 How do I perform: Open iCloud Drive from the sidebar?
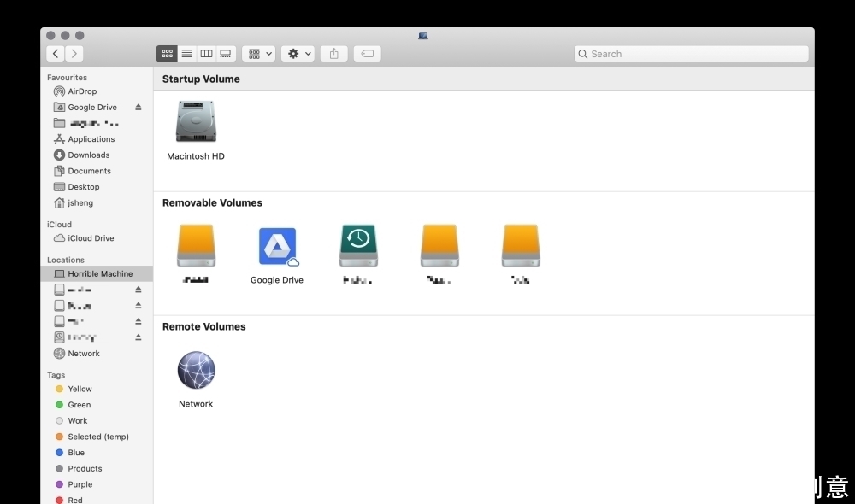click(91, 238)
